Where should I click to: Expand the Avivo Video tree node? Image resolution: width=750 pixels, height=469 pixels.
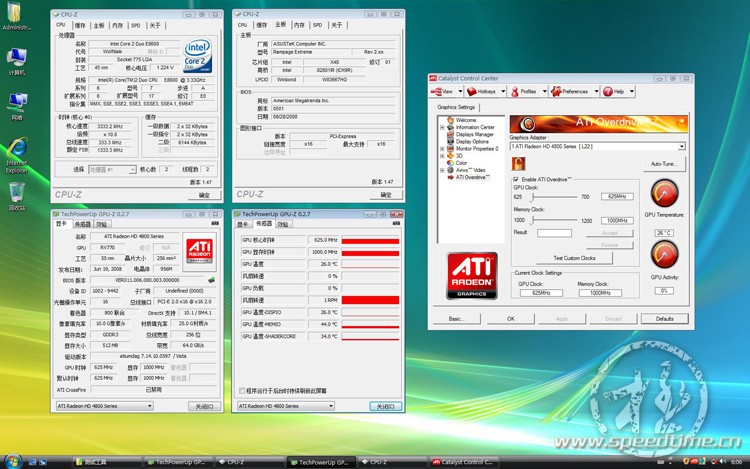pyautogui.click(x=442, y=170)
